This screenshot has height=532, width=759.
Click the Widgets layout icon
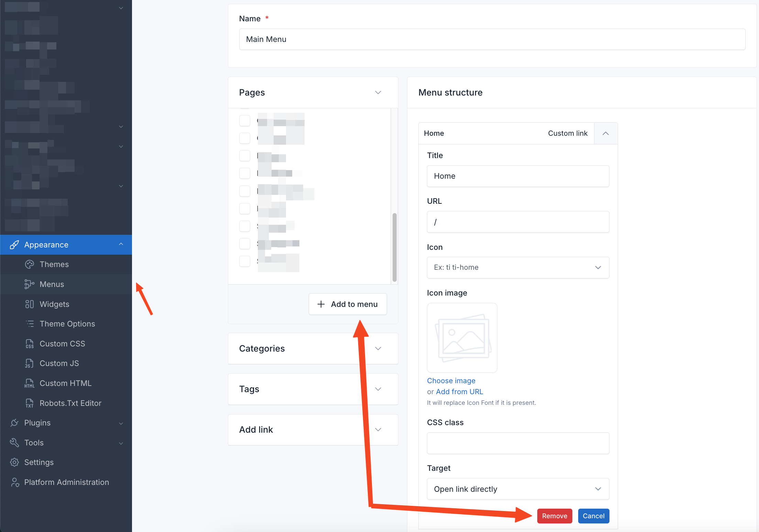point(30,304)
